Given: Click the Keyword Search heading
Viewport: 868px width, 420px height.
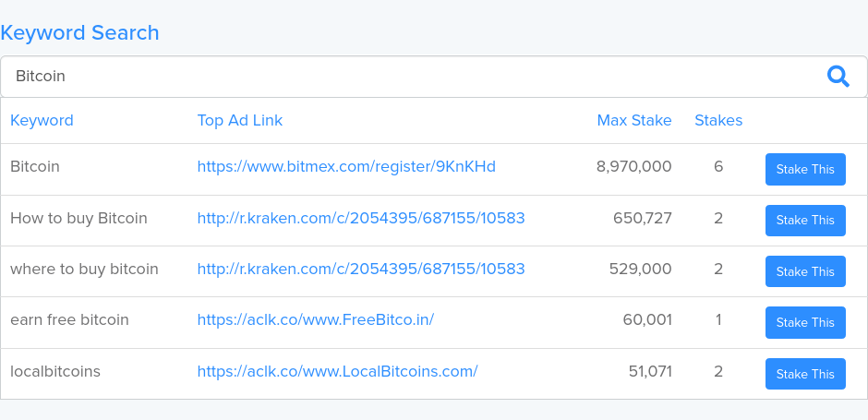Looking at the screenshot, I should 79,32.
